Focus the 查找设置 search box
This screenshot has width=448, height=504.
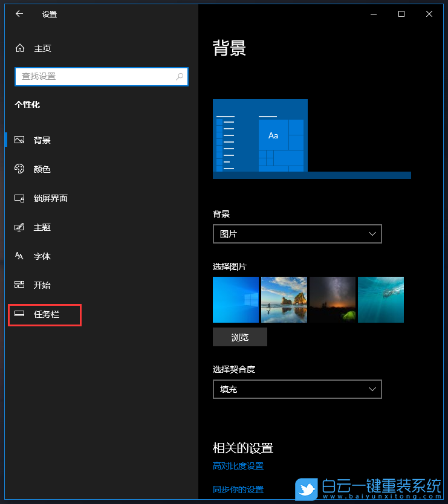point(102,77)
